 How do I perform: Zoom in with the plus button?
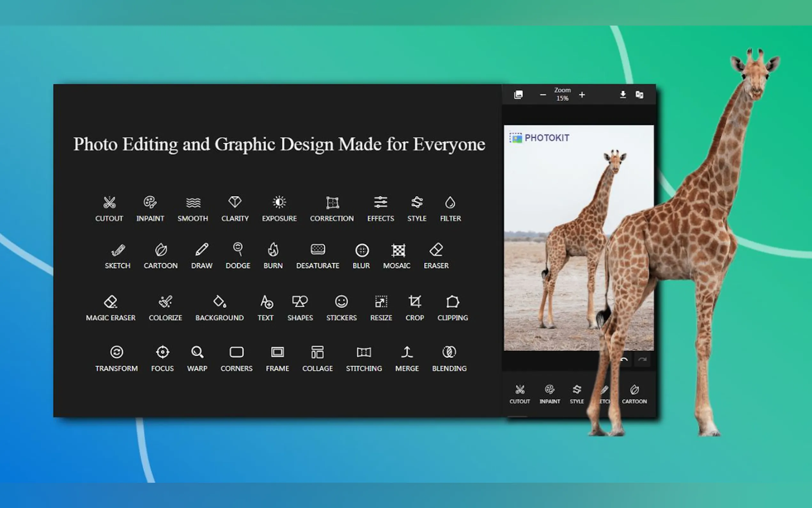pyautogui.click(x=582, y=95)
